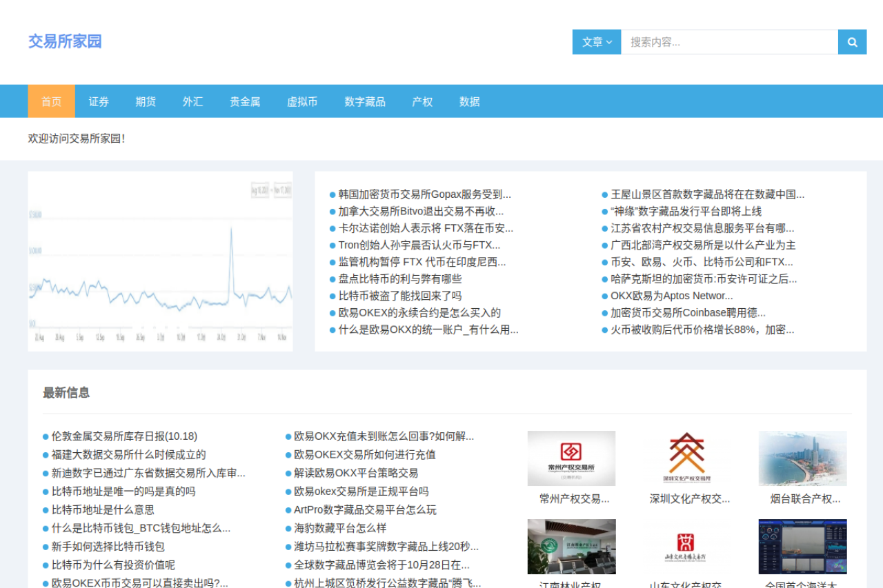Open the 全国首个海洋 dashboard thumbnail
This screenshot has height=588, width=883.
(x=803, y=547)
